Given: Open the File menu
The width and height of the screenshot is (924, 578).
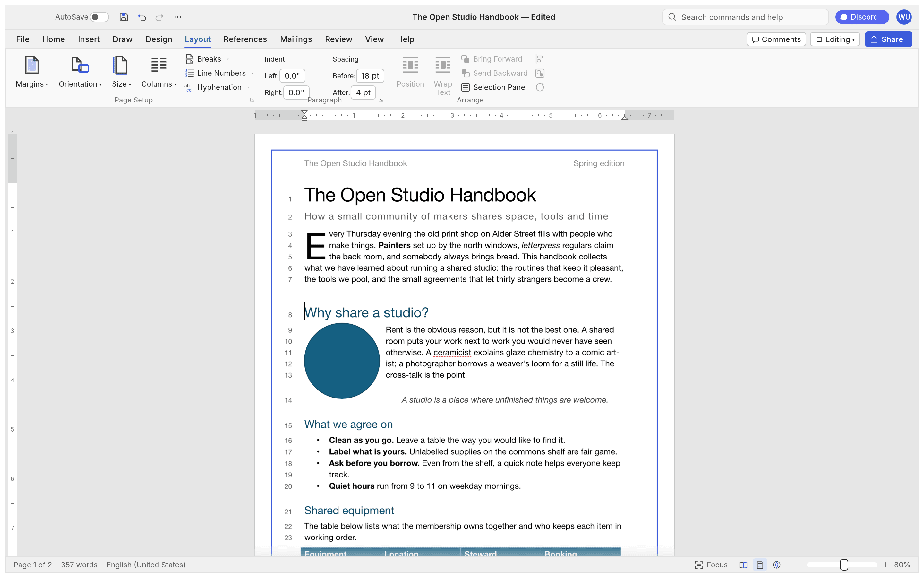Looking at the screenshot, I should [x=22, y=39].
